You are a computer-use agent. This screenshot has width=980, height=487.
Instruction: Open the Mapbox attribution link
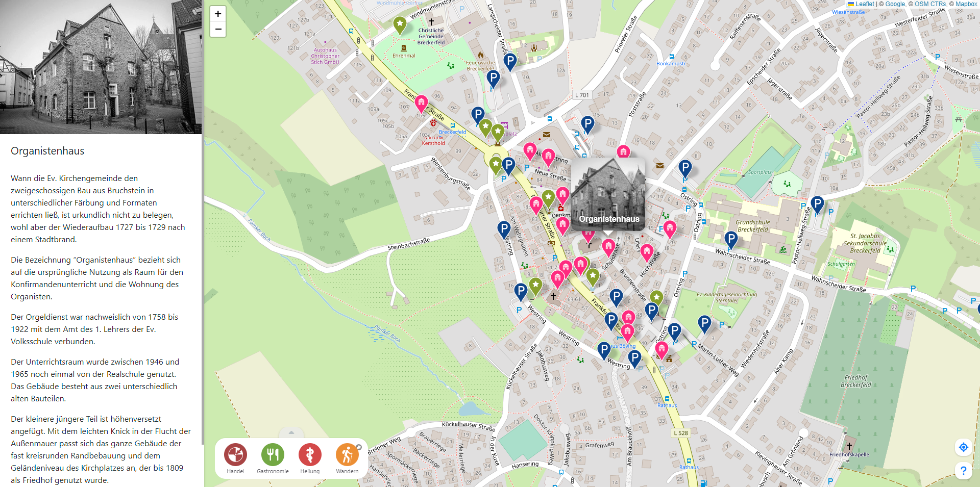(966, 4)
